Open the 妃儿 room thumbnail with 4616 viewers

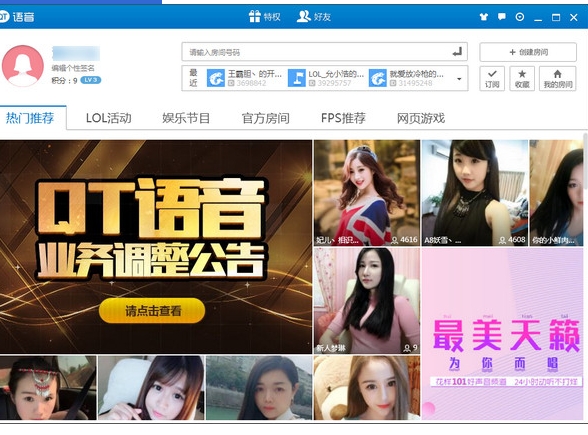pyautogui.click(x=367, y=193)
